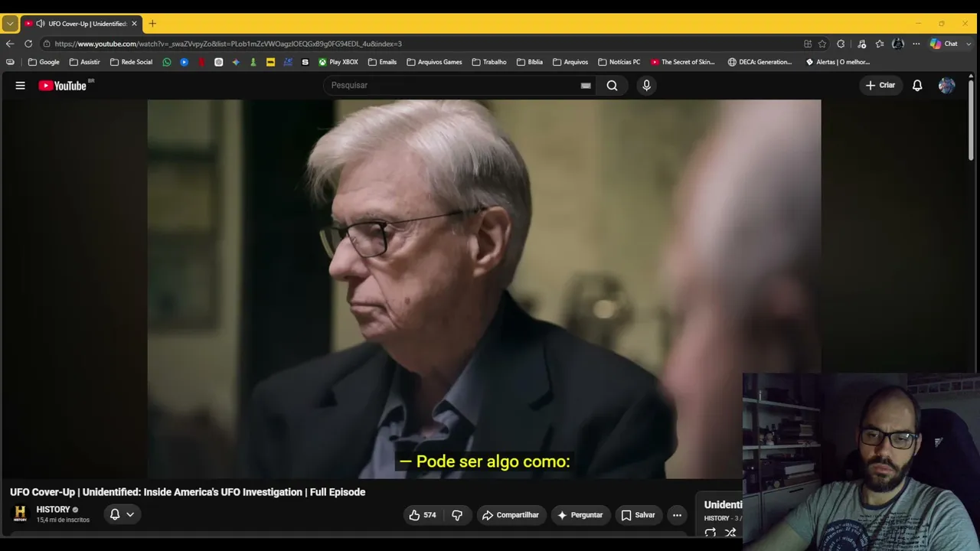980x551 pixels.
Task: Open the Copilot Chat button
Action: pos(943,44)
